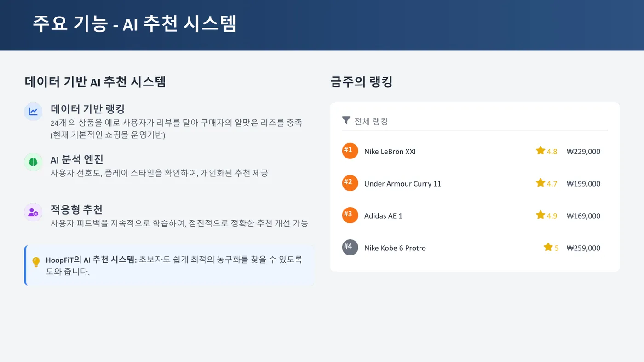Click the bold HoopFiT의 AI 추천 시스템 text
The height and width of the screenshot is (362, 644).
[x=92, y=260]
